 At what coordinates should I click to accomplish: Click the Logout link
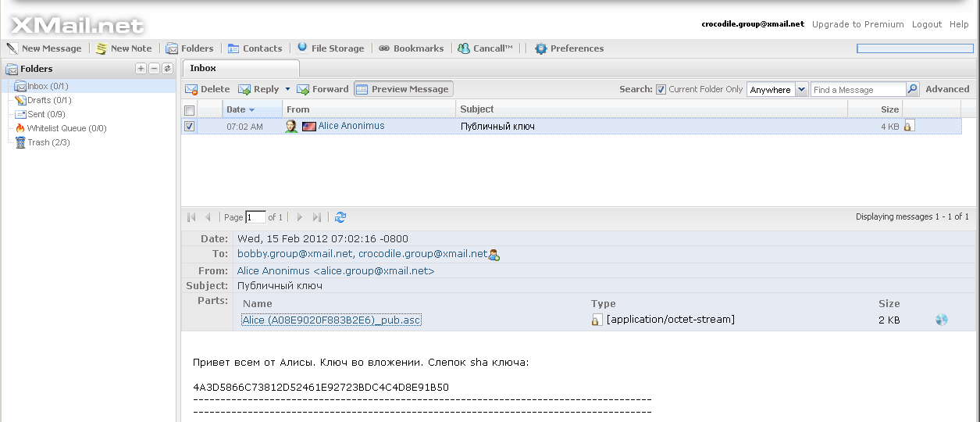pos(927,24)
